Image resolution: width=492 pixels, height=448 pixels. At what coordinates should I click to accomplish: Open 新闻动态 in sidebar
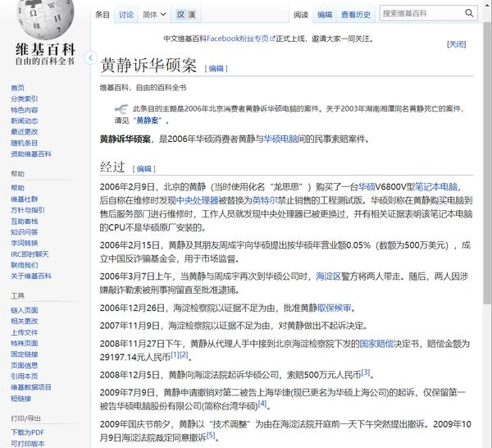coord(24,121)
